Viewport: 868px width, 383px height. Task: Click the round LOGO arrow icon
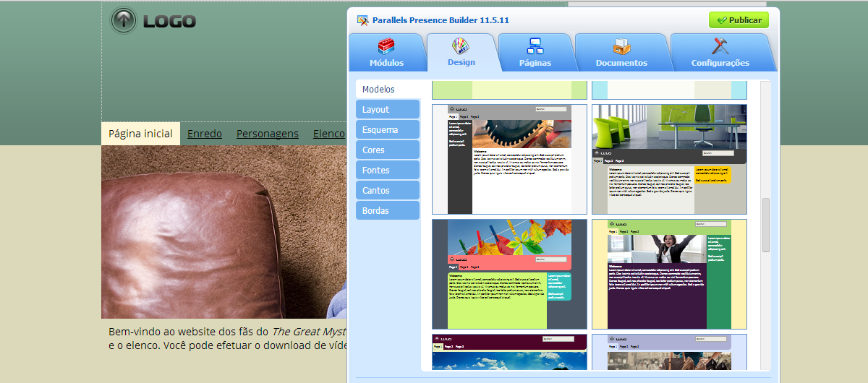click(x=124, y=20)
